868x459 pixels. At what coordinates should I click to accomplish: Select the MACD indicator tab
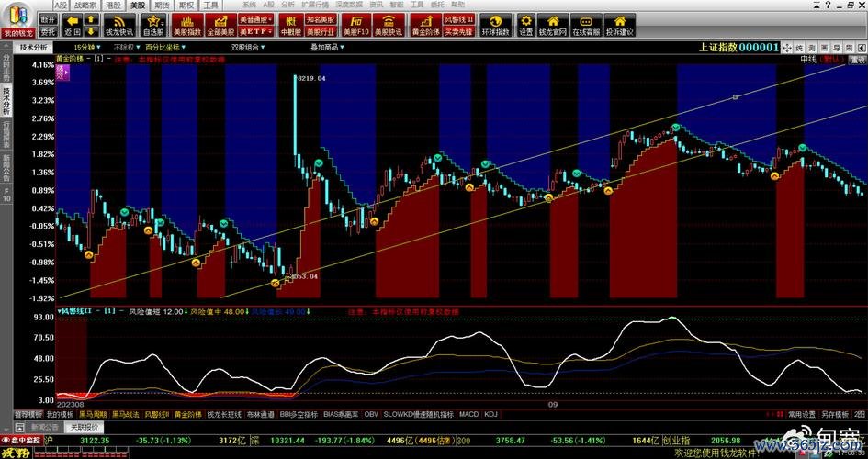tap(468, 414)
